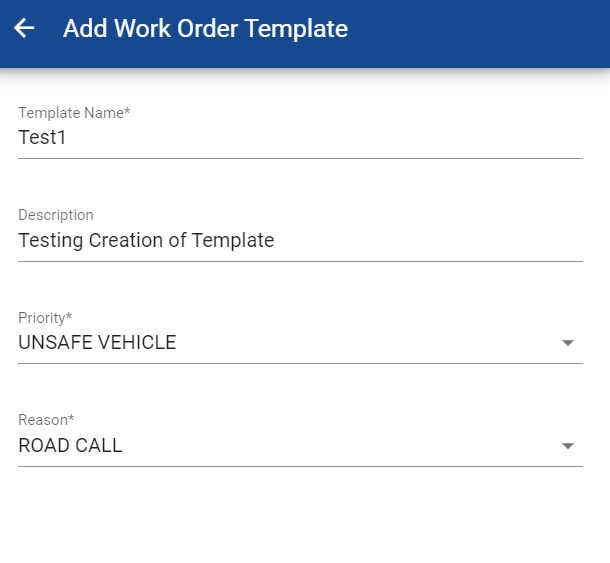
Task: Click blank space right of Test1
Action: (x=320, y=138)
